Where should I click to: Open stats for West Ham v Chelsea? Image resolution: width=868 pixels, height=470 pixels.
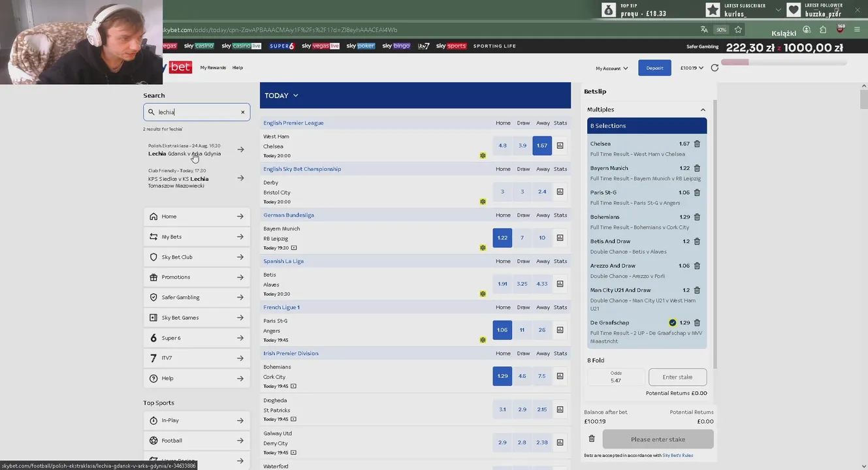click(x=560, y=146)
